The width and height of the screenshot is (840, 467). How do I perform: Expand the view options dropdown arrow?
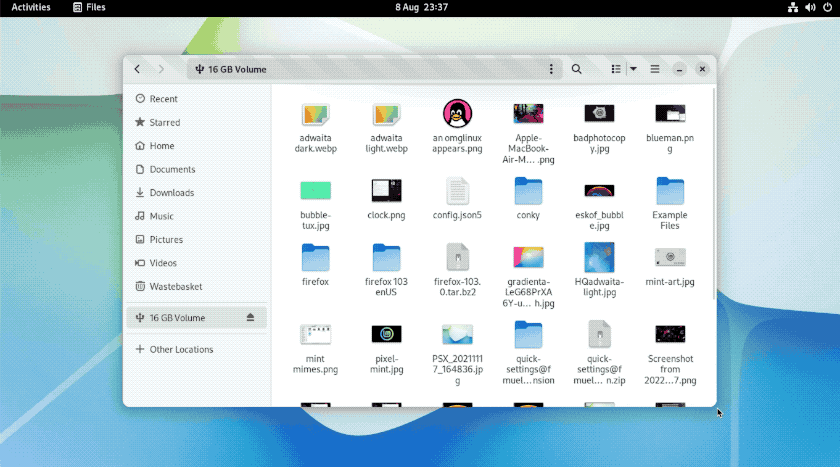point(633,69)
